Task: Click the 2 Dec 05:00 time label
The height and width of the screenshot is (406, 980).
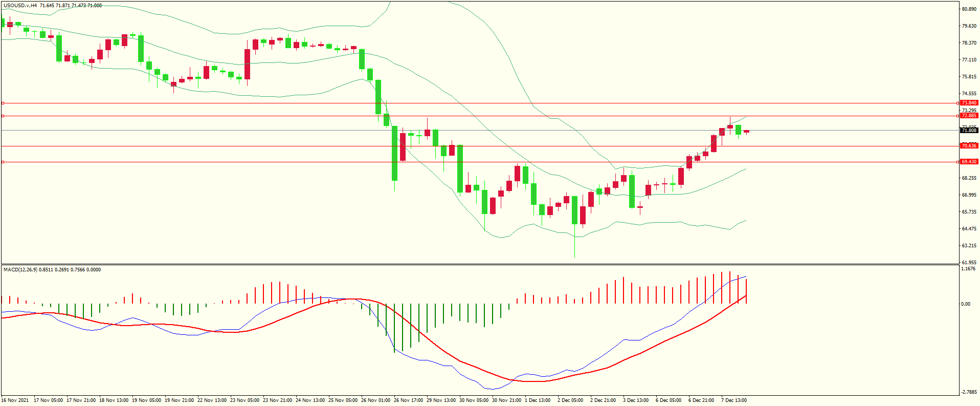Action: tap(570, 400)
